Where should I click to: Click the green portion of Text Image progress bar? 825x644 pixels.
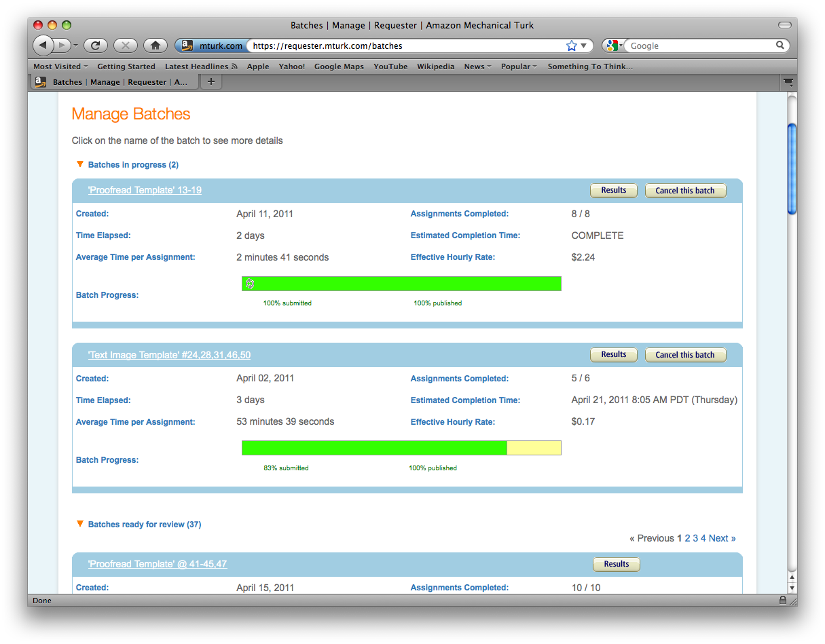(374, 448)
